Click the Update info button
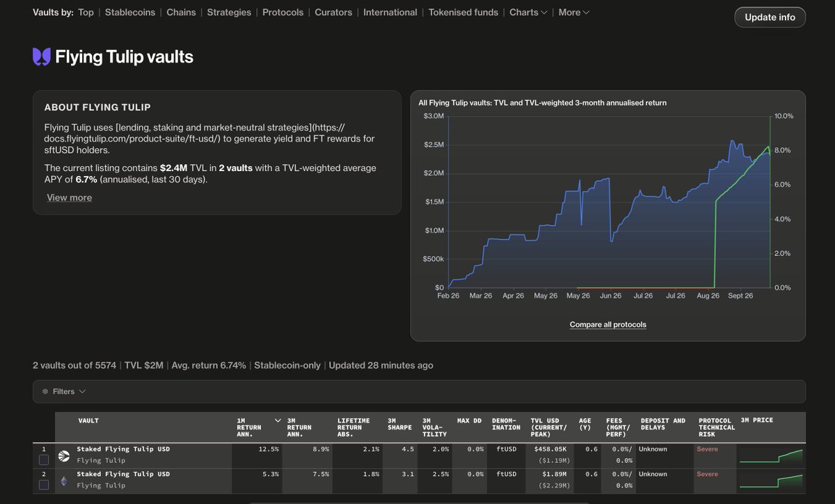The height and width of the screenshot is (504, 835). (770, 17)
